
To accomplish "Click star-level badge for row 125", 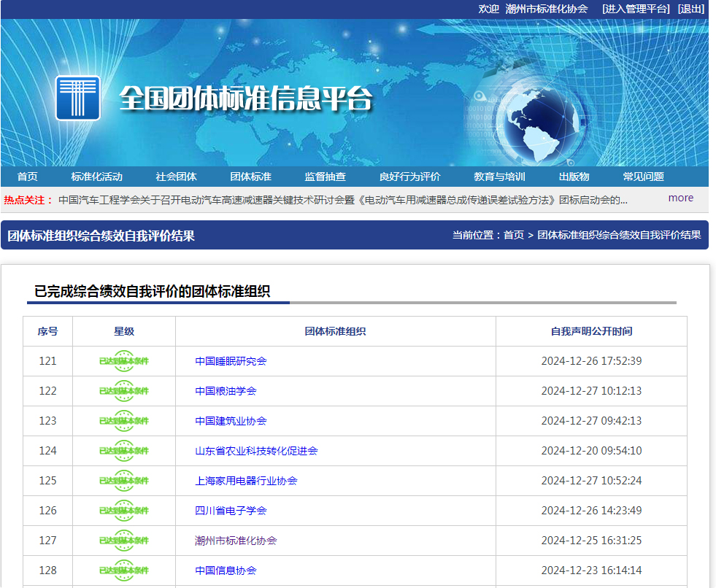I will click(x=124, y=481).
